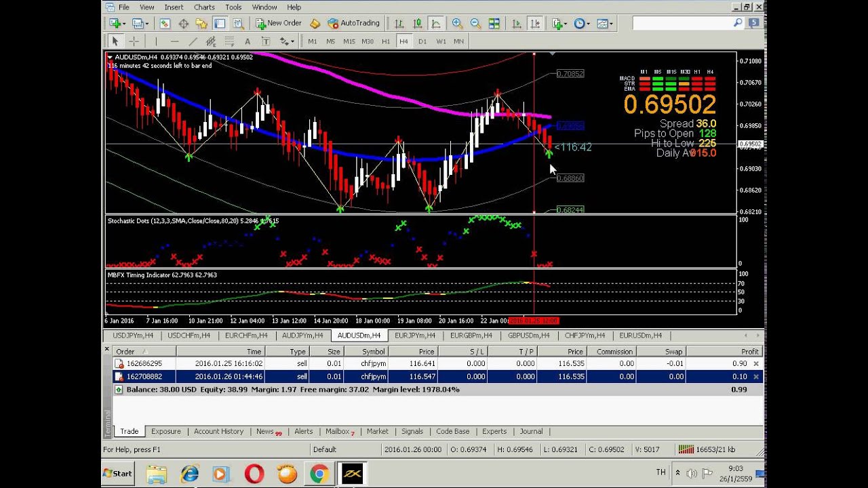The image size is (868, 488).
Task: Open the MetaEditor book icon
Action: tap(315, 23)
